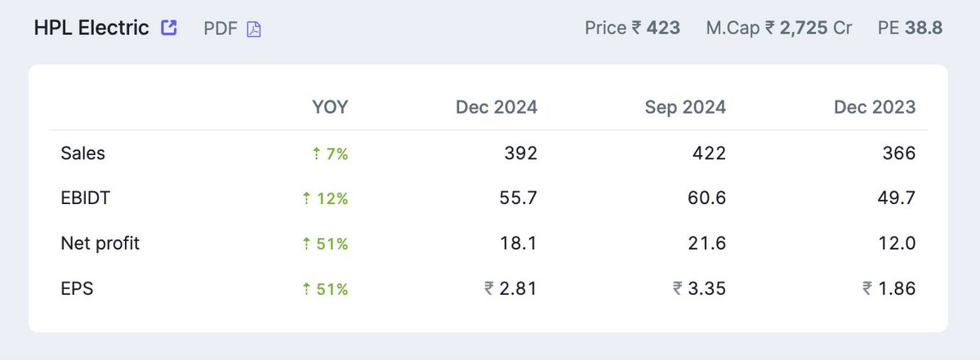
Task: Click the Sales YOY up-arrow indicator
Action: click(x=317, y=153)
